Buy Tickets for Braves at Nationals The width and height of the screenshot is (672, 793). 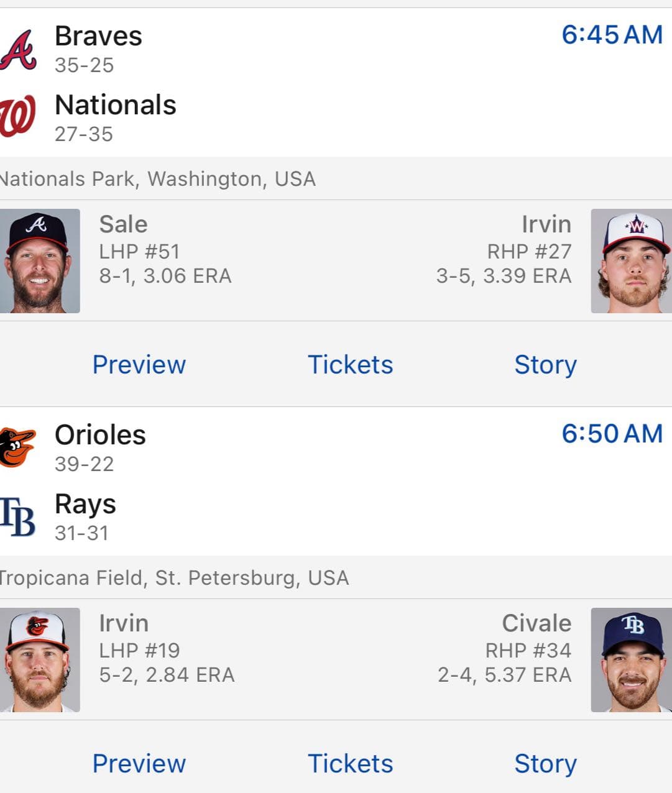[350, 365]
